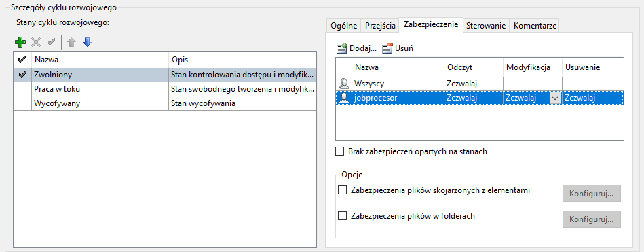
Task: Open the Sterowanie tab
Action: (486, 26)
